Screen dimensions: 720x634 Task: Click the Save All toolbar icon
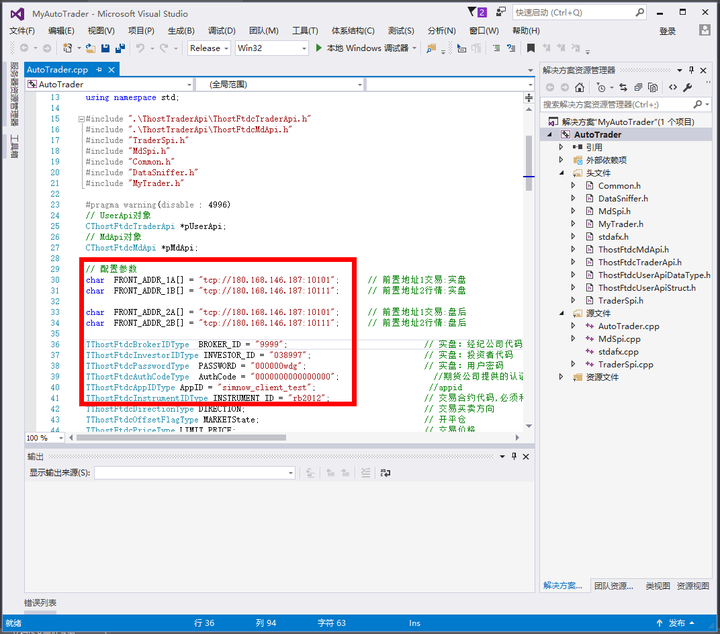click(x=120, y=48)
